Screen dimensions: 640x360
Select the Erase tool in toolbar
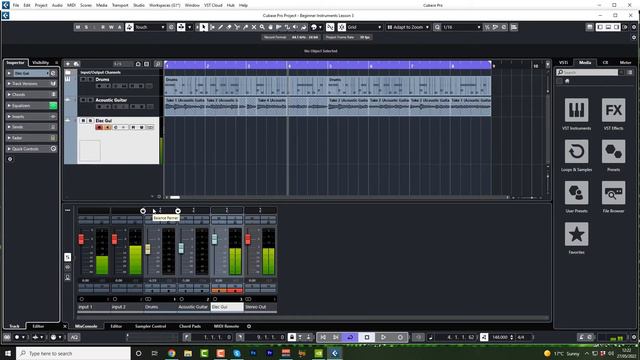click(229, 27)
